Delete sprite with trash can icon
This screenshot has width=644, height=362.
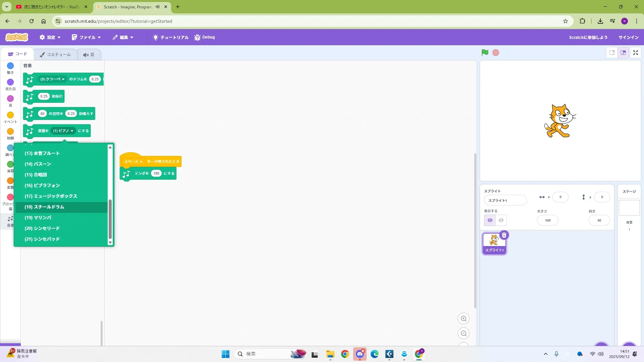pos(504,235)
